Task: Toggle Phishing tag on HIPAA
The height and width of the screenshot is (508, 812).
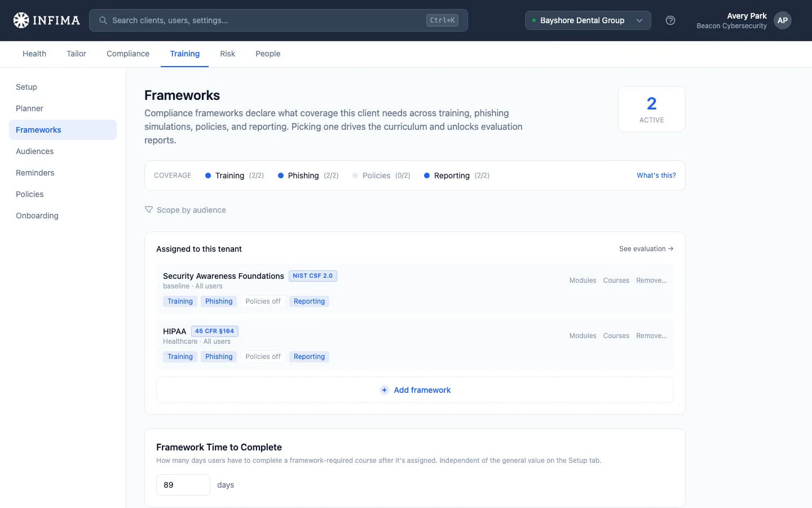Action: [219, 357]
